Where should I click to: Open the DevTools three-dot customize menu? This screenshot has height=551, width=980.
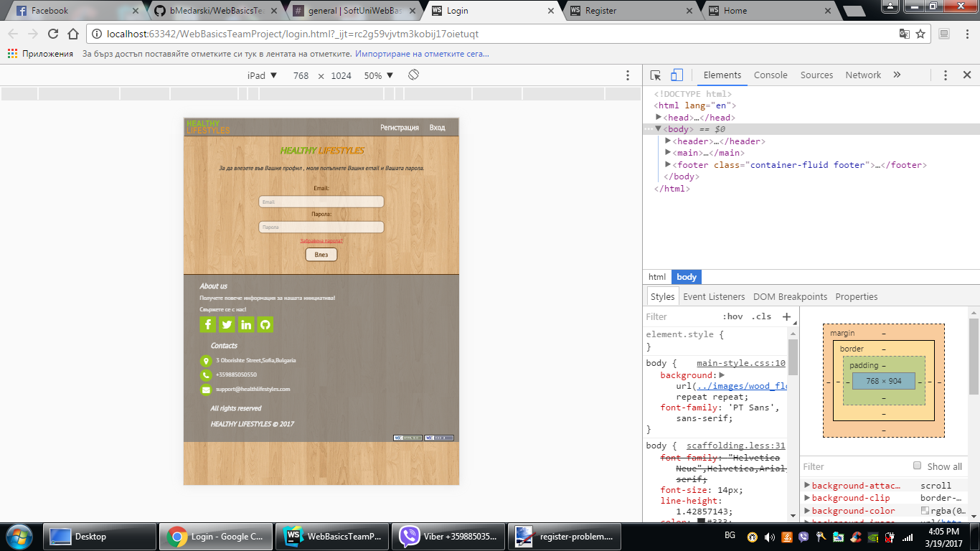pos(946,75)
